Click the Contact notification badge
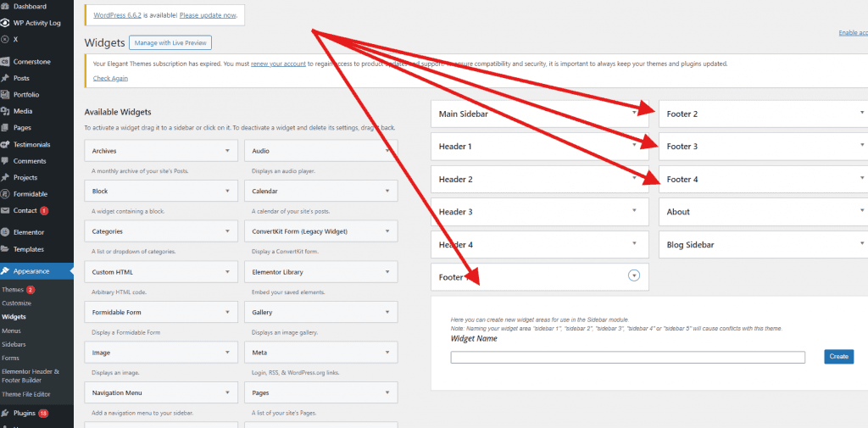This screenshot has height=428, width=868. (44, 210)
